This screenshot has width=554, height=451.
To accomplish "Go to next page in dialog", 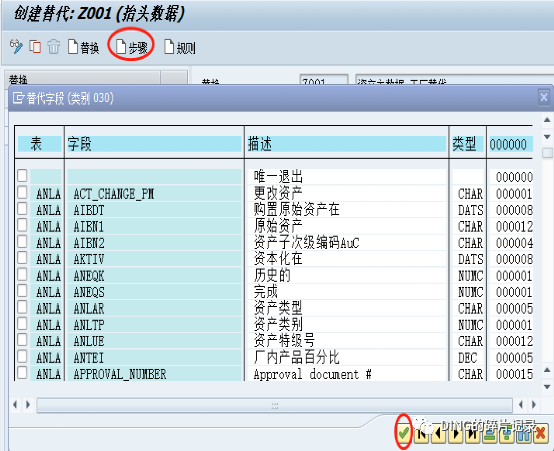I will click(x=455, y=433).
